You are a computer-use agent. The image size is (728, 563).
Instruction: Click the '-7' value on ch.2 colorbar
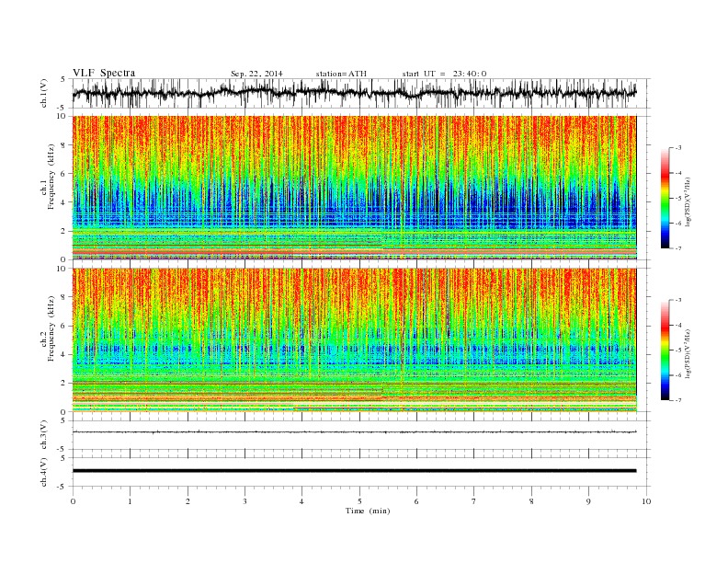[678, 400]
